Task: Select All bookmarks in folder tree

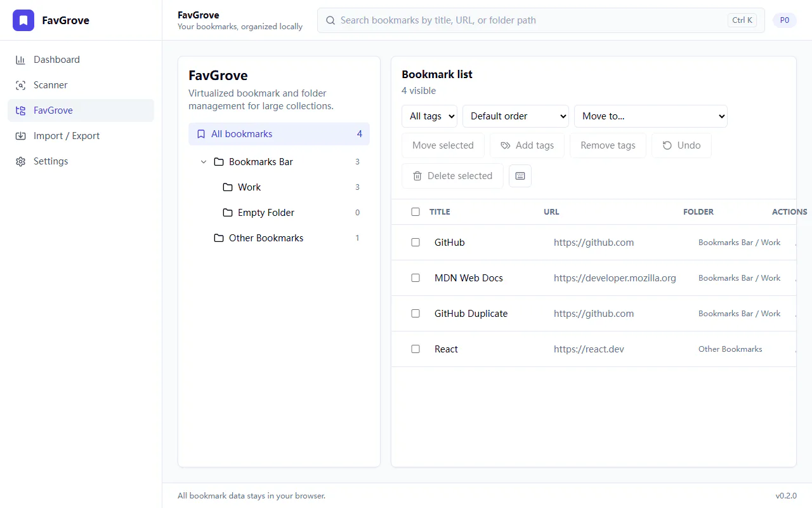Action: click(279, 134)
